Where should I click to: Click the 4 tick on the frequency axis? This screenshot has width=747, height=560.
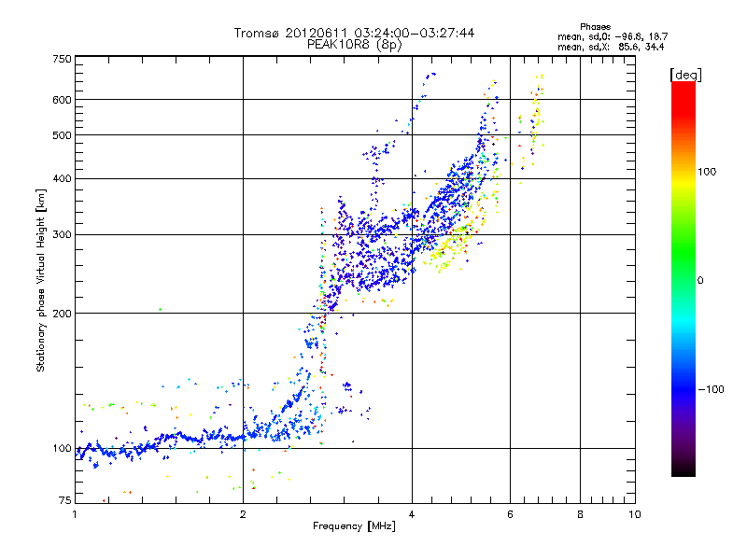tap(412, 514)
